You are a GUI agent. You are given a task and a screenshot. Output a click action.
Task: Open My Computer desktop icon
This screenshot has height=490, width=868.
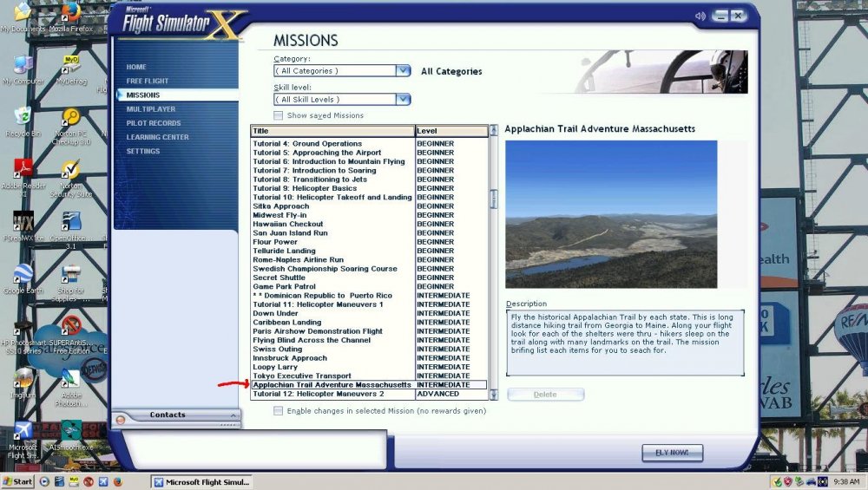tap(23, 70)
